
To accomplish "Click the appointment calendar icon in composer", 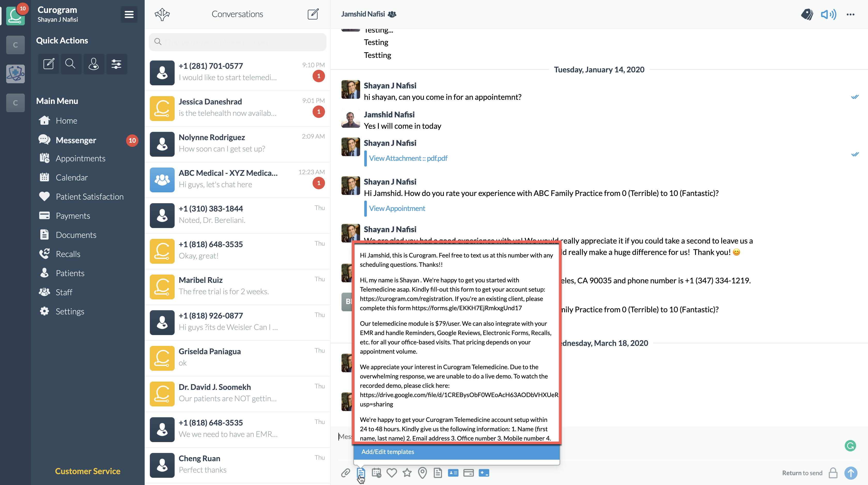I will pyautogui.click(x=376, y=473).
